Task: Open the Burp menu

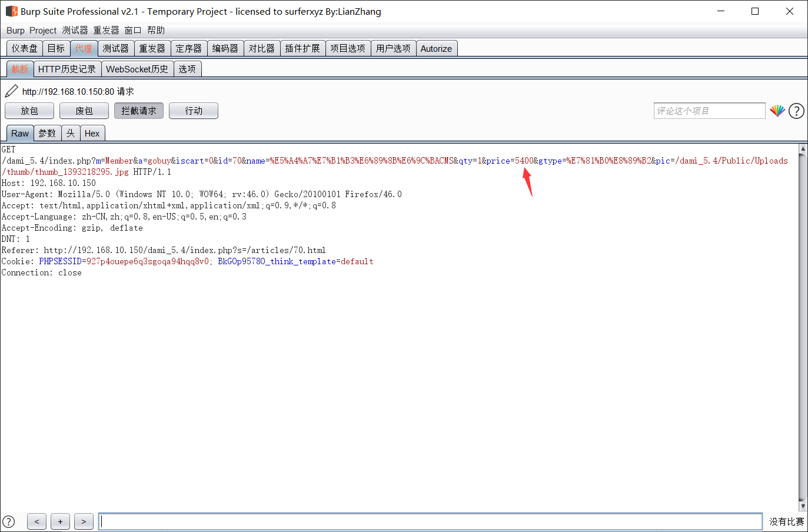Action: point(15,31)
